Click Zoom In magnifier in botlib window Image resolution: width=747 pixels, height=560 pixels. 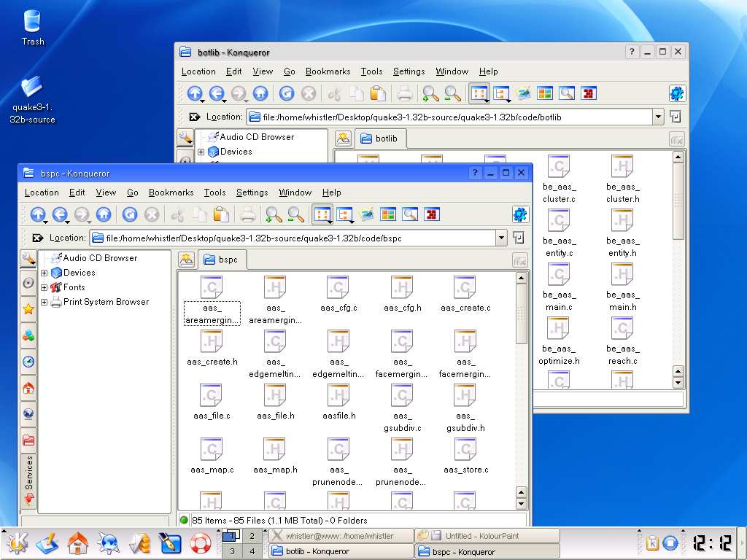click(430, 93)
